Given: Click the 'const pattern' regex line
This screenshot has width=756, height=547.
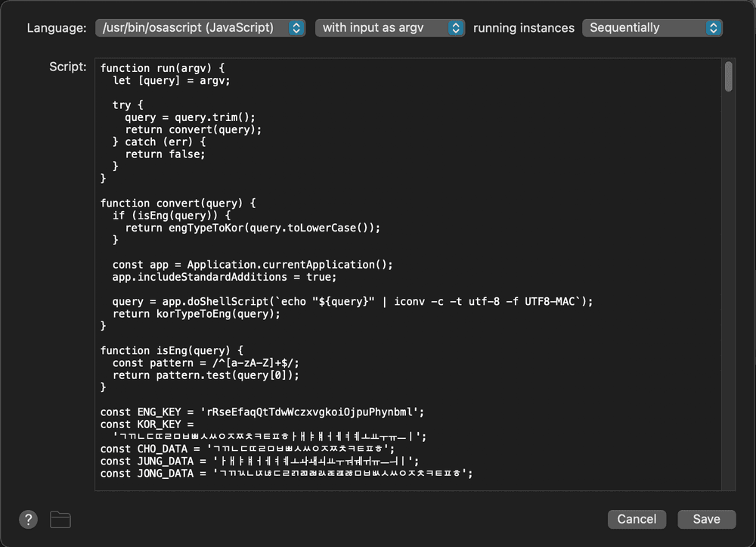Looking at the screenshot, I should tap(203, 363).
